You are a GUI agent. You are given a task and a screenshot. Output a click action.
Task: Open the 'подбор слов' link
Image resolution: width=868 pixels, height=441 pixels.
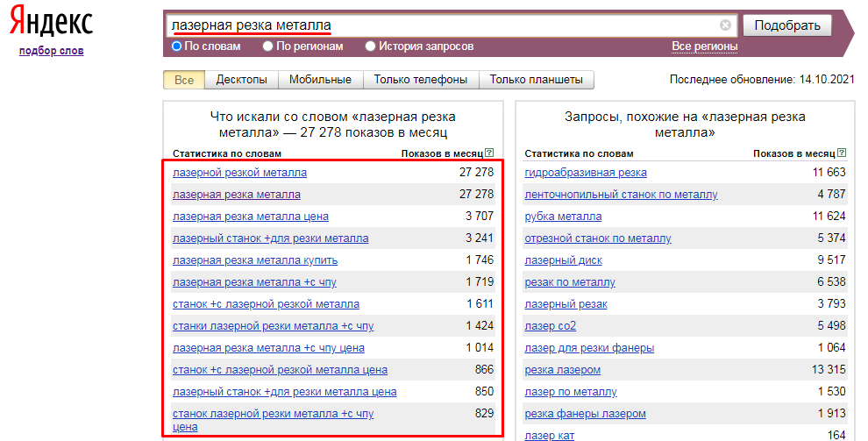pyautogui.click(x=51, y=51)
